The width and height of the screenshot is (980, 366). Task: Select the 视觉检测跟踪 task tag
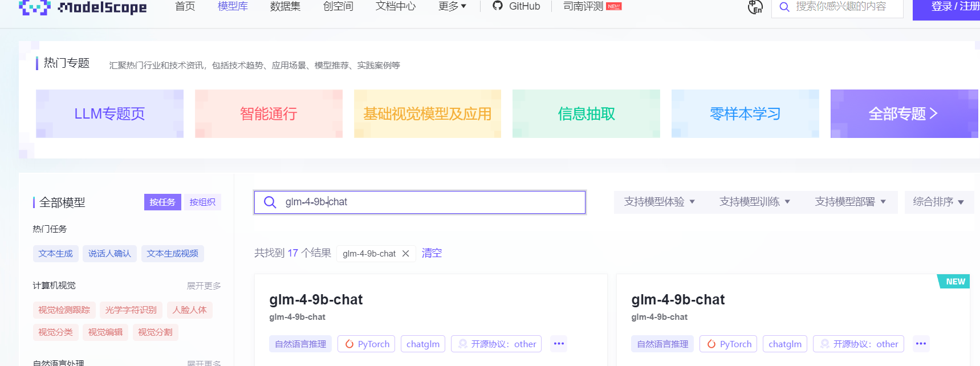point(64,310)
